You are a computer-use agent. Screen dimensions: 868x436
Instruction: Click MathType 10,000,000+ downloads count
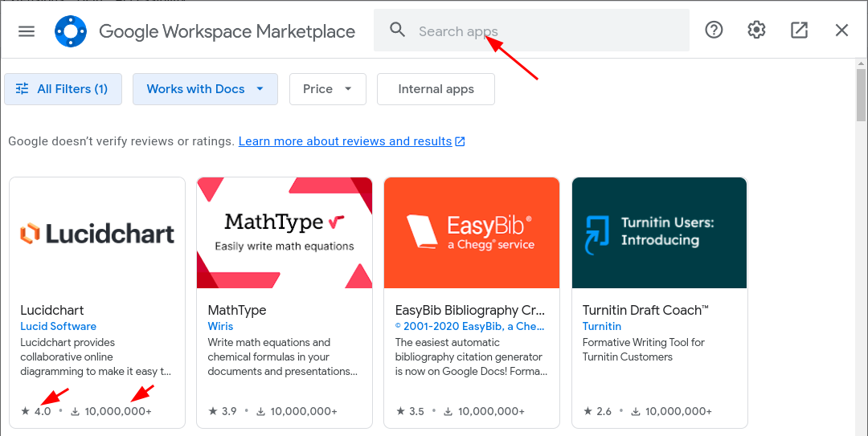point(298,412)
